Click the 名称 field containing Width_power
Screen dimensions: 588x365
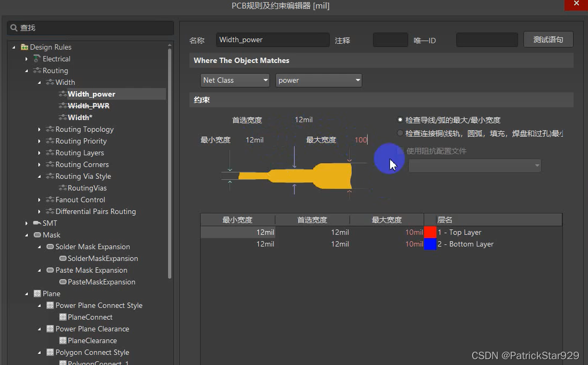273,39
